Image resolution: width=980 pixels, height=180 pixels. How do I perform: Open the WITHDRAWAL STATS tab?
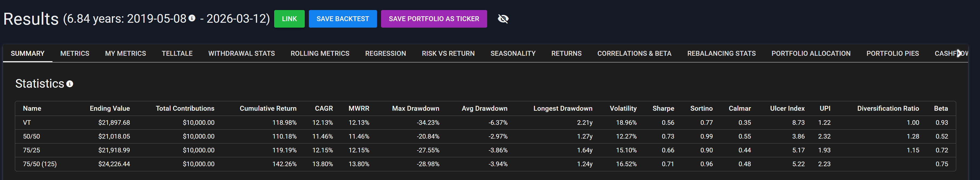pyautogui.click(x=241, y=53)
